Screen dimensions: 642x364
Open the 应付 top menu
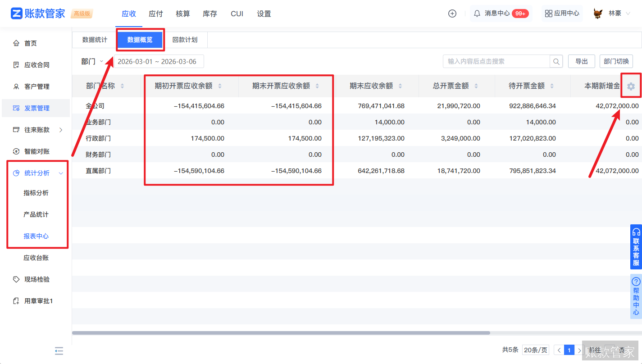pyautogui.click(x=156, y=14)
